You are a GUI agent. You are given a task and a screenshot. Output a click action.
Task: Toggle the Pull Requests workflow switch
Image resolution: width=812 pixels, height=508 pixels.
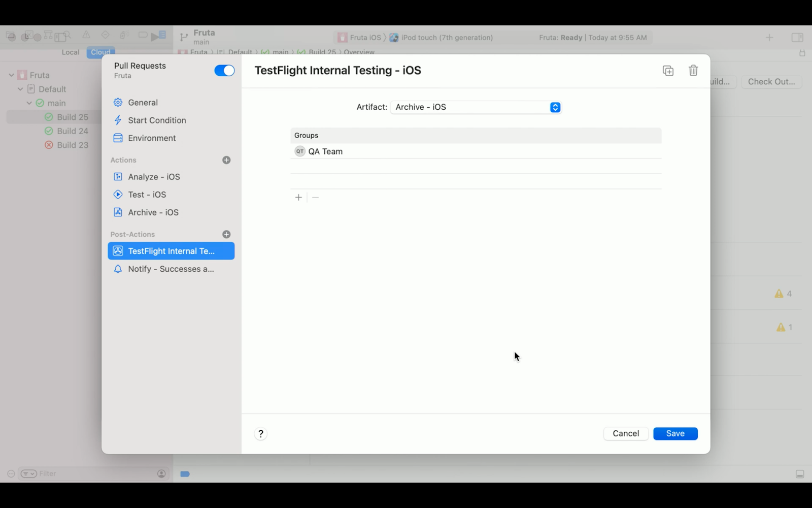224,71
